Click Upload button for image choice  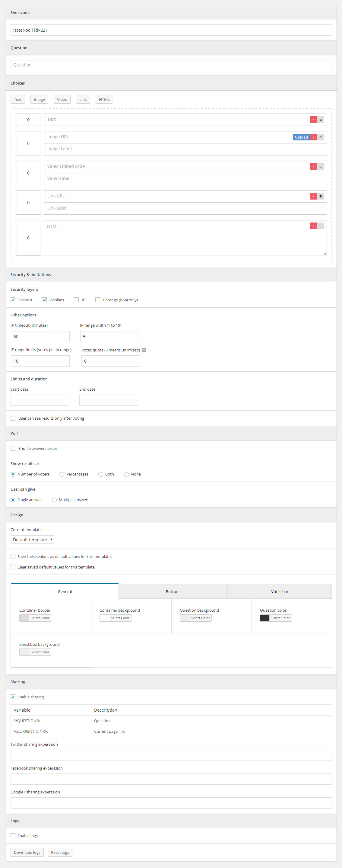coord(301,137)
